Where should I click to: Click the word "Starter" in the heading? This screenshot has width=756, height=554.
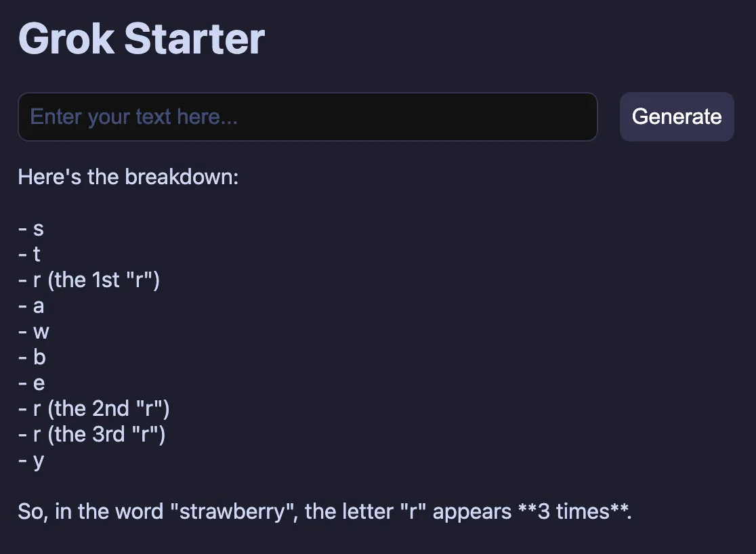click(194, 39)
